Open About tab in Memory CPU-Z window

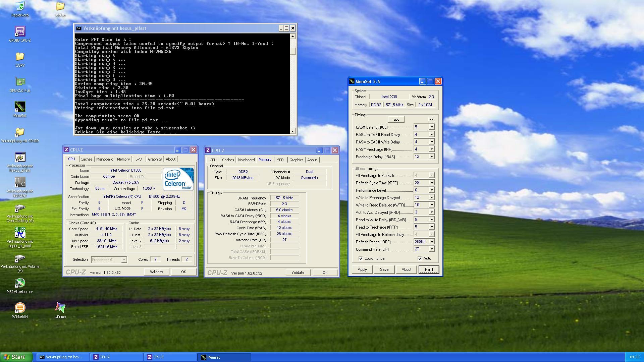coord(312,160)
